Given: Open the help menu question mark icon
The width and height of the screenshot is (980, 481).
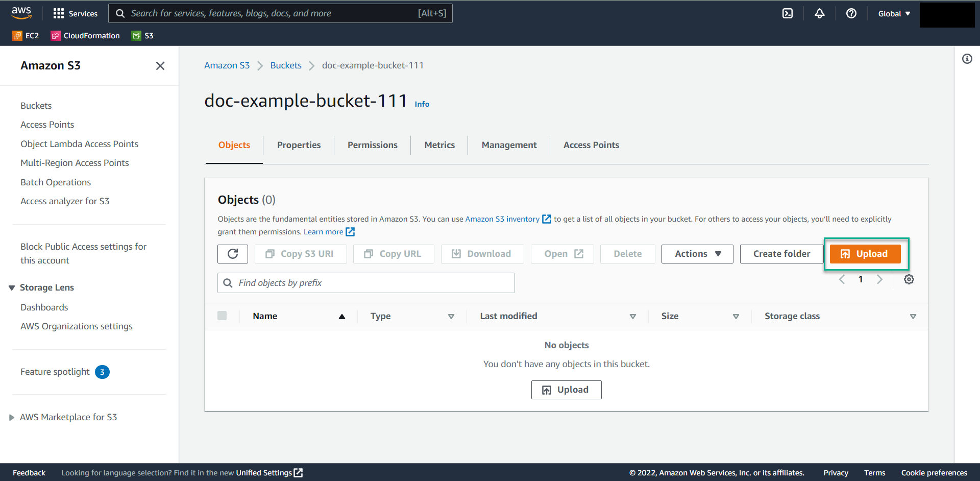Looking at the screenshot, I should (x=851, y=13).
